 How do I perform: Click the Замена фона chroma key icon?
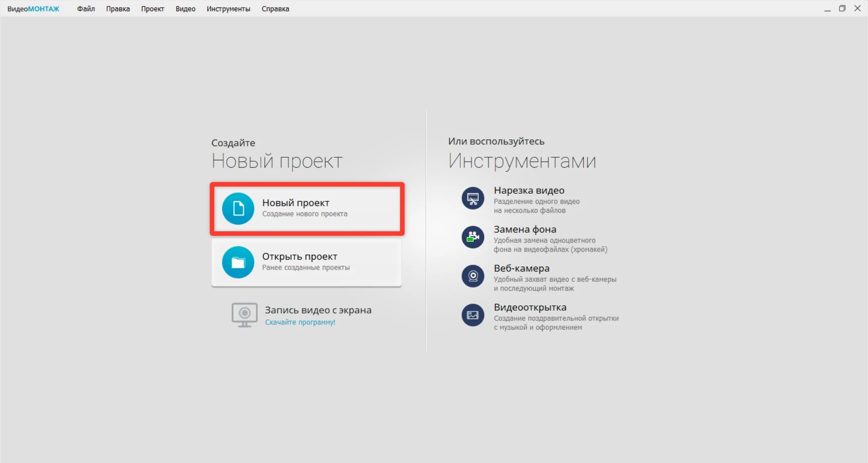(x=473, y=237)
